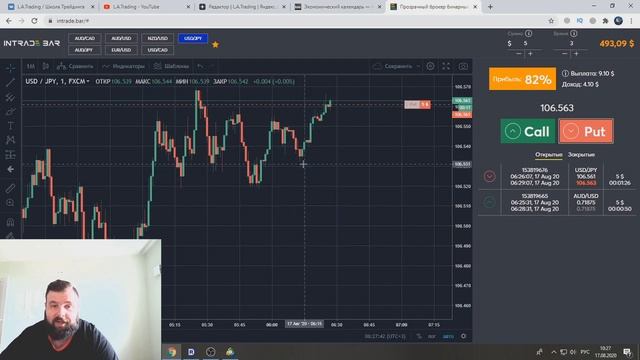Expand the save layout dropdown arrow
This screenshot has height=360, width=640.
[418, 66]
